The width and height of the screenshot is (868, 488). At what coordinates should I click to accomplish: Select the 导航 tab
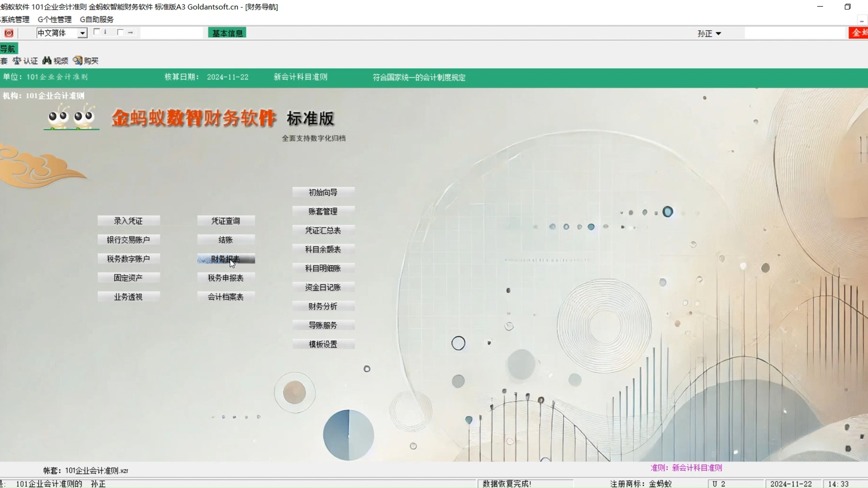pos(8,49)
